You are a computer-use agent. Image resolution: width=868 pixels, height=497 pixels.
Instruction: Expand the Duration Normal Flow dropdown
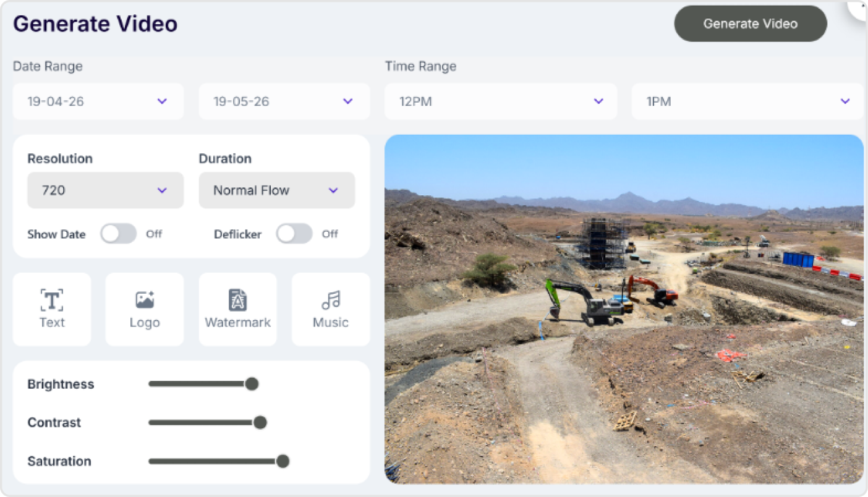[x=277, y=190]
